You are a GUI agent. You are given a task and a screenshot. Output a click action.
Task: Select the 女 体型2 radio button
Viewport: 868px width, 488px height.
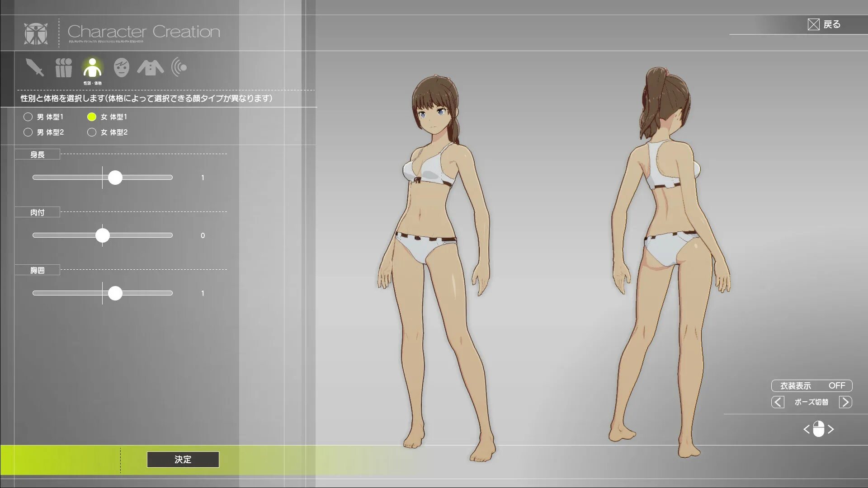92,132
